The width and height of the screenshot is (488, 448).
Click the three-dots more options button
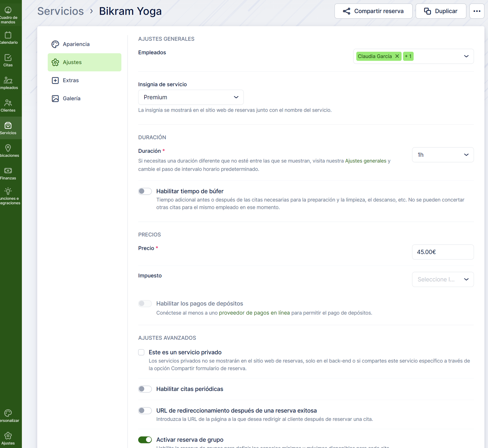(477, 11)
